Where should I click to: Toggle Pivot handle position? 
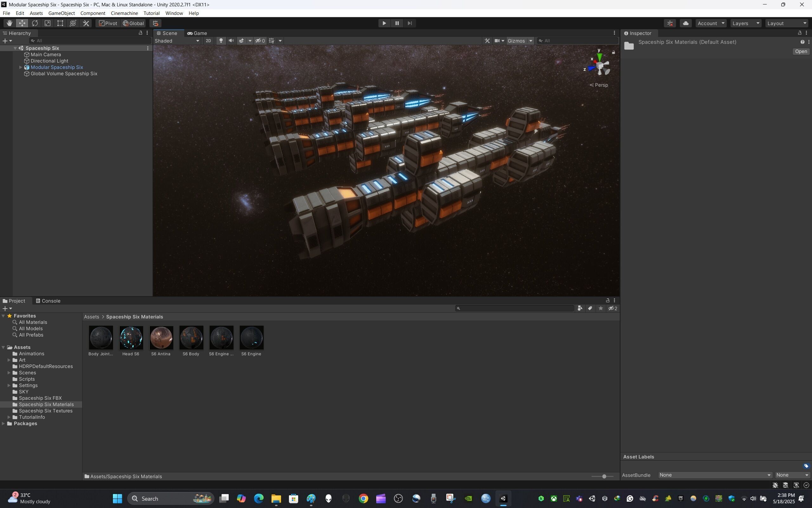[108, 23]
